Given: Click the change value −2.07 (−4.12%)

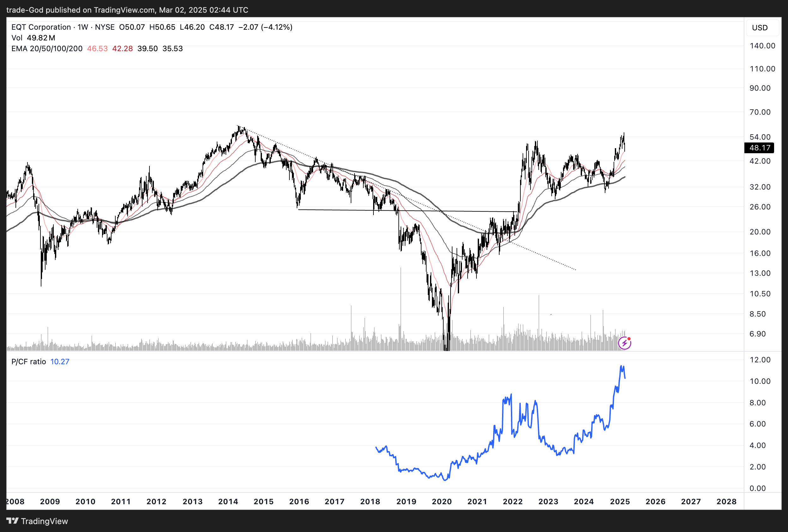Looking at the screenshot, I should [x=265, y=27].
